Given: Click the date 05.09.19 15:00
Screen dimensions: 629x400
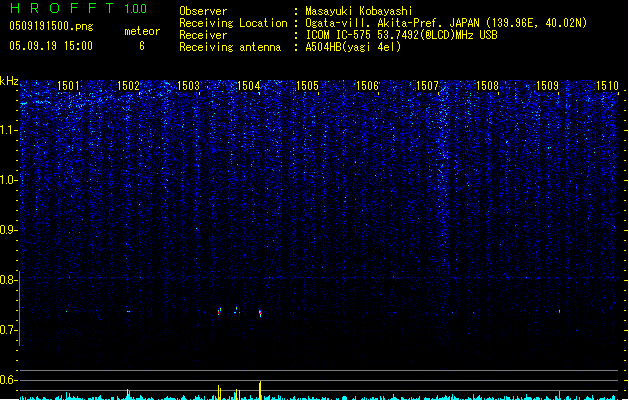Looking at the screenshot, I should click(51, 46).
